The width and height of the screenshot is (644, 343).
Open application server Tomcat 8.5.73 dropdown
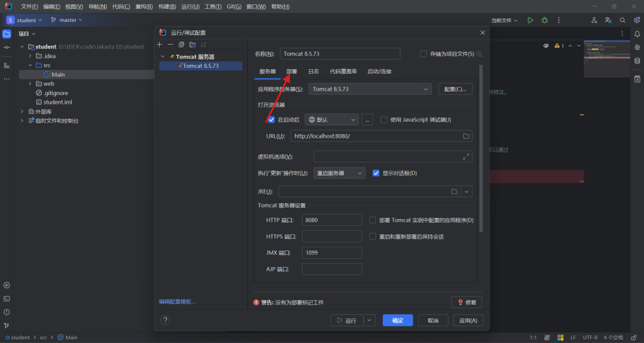[x=370, y=89]
